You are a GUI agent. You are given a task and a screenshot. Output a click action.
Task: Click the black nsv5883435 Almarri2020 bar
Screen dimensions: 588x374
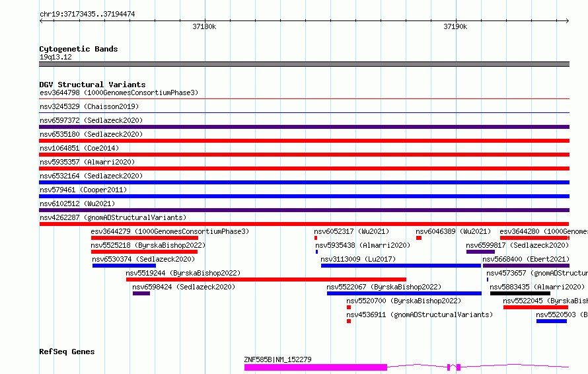click(x=520, y=293)
